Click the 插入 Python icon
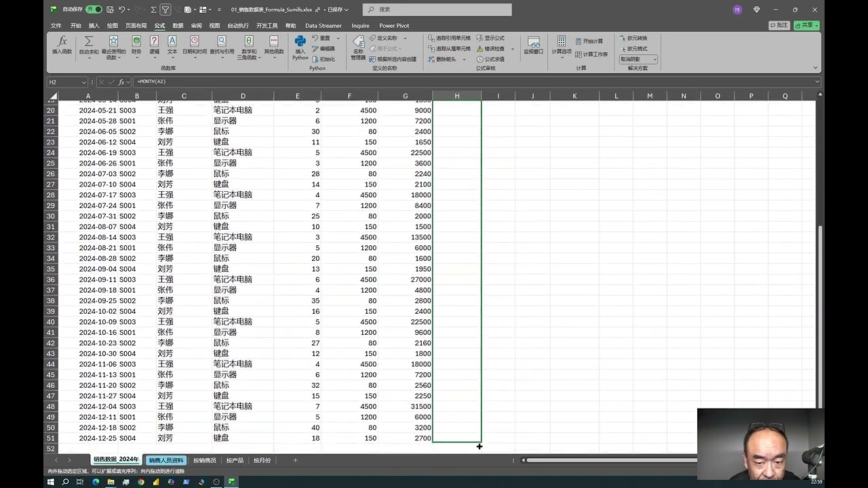Screen dimensions: 868x488 pyautogui.click(x=300, y=41)
